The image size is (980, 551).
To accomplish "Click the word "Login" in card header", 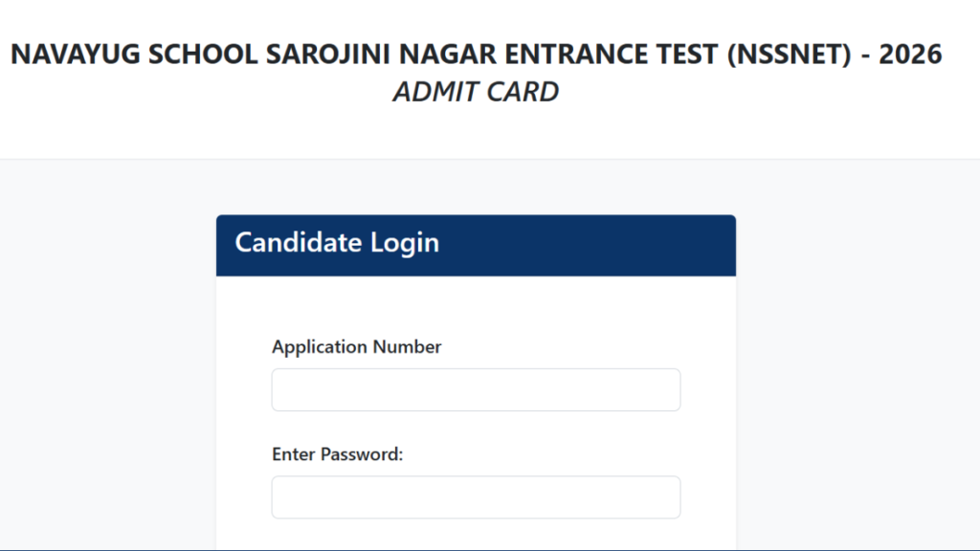I will pos(405,243).
